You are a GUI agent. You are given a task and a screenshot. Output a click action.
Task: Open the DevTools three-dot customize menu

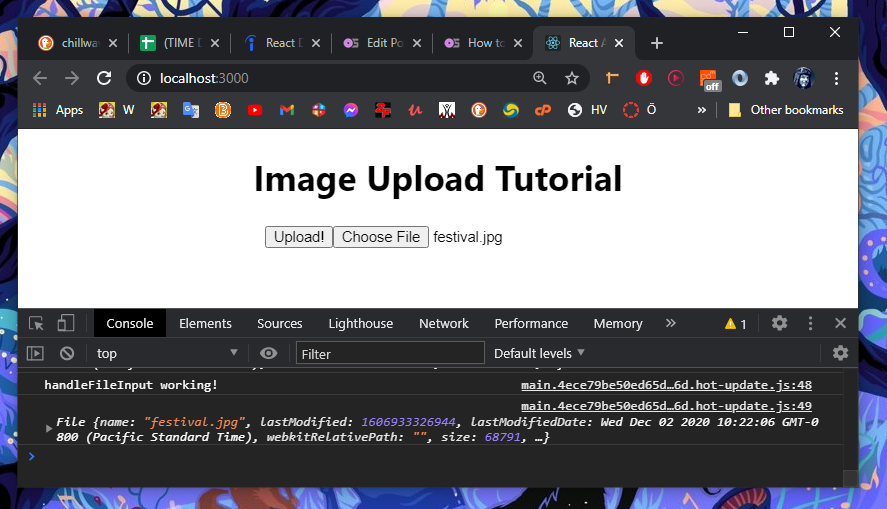[810, 323]
